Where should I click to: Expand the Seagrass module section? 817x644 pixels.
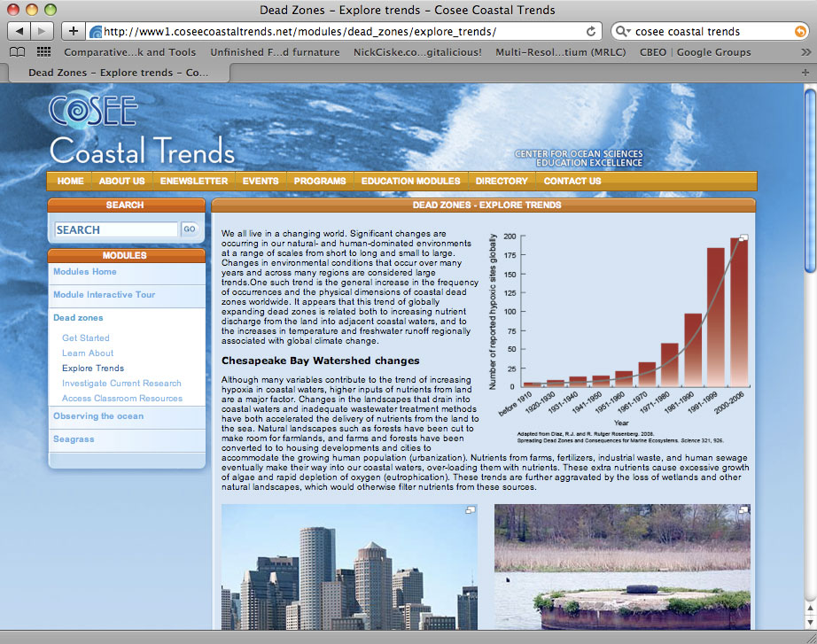click(72, 440)
